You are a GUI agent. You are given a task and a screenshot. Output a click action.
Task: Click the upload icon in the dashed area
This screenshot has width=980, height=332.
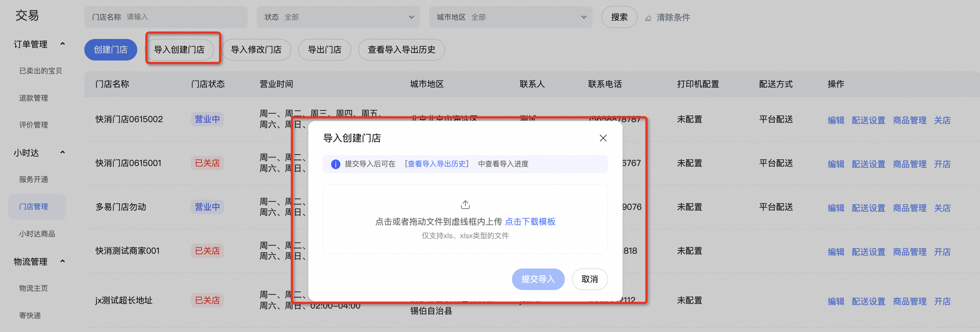(x=465, y=205)
